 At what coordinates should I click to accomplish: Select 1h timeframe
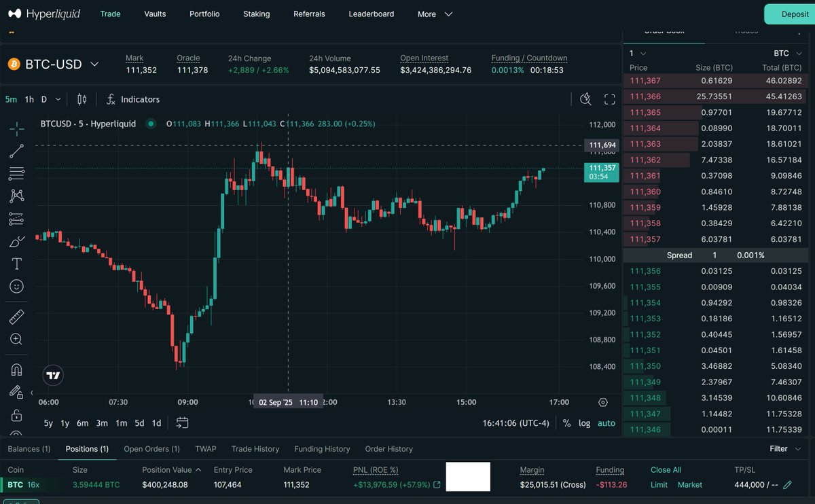(x=29, y=99)
